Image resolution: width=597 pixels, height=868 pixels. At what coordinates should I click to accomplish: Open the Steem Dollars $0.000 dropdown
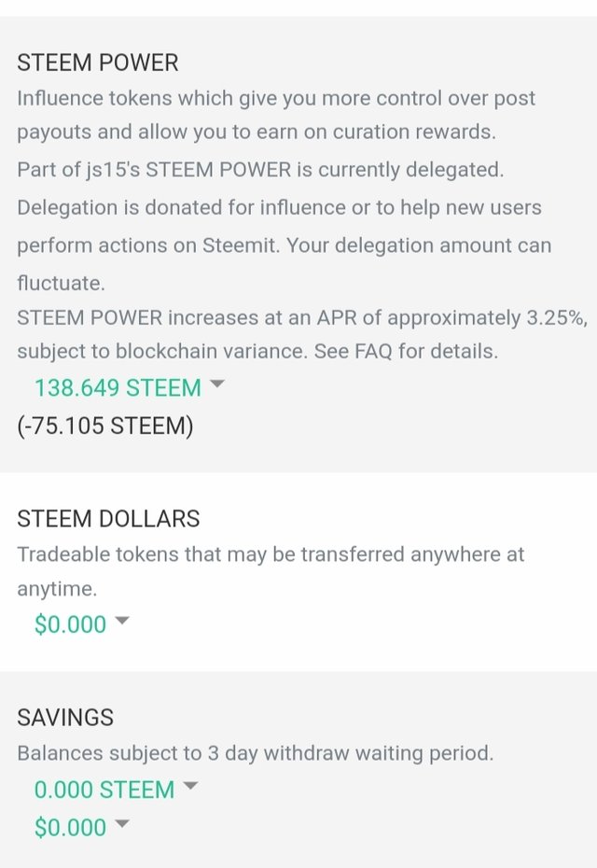(71, 624)
